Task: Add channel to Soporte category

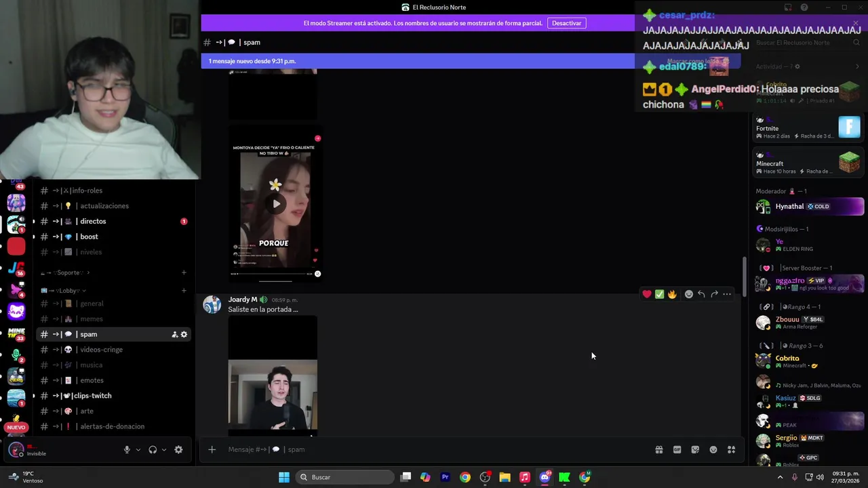Action: click(x=184, y=272)
